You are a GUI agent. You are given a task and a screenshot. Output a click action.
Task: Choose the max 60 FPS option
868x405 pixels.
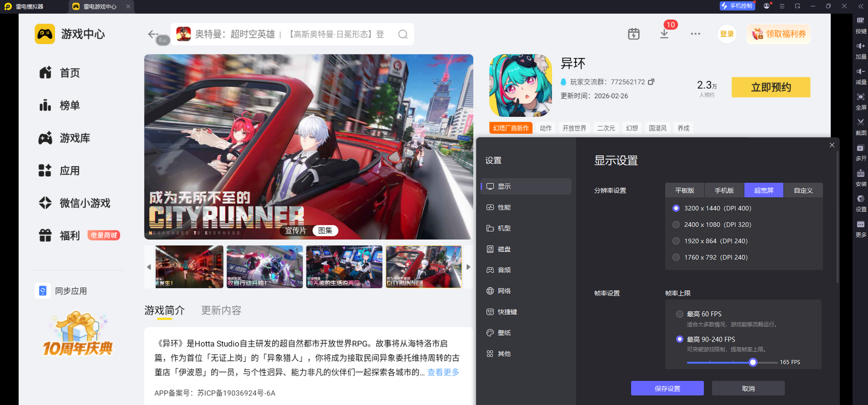point(680,314)
